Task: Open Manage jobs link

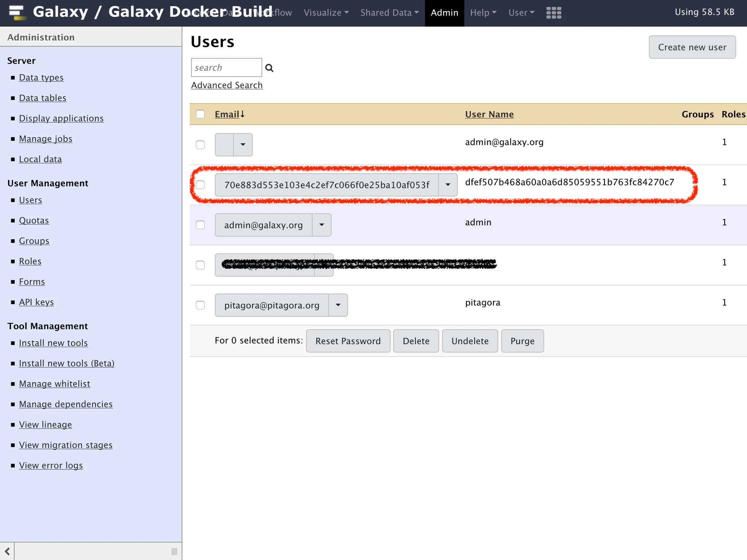Action: [46, 139]
